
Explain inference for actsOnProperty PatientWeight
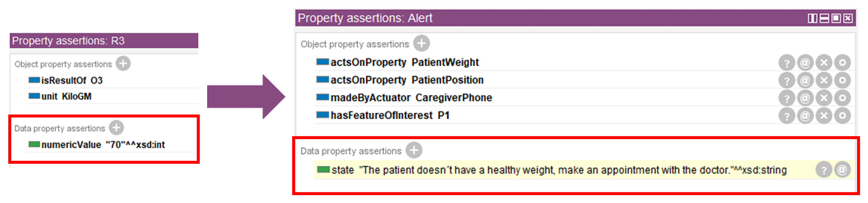coord(786,63)
